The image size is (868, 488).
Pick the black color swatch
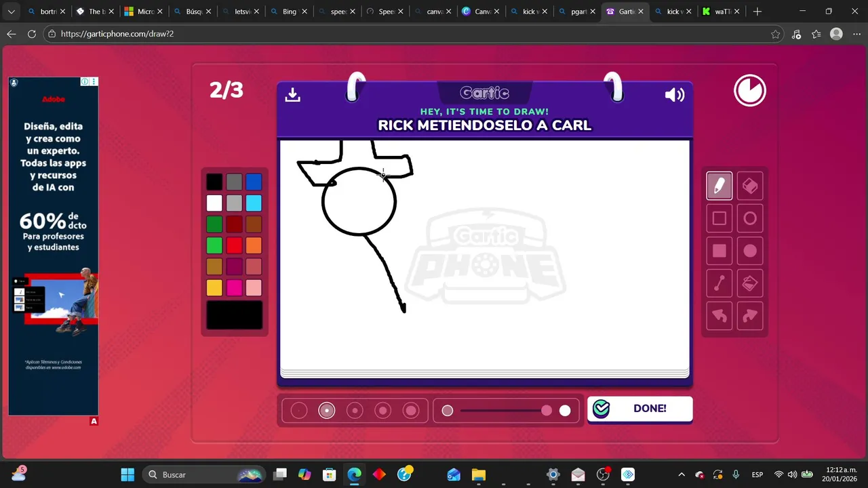(x=214, y=182)
